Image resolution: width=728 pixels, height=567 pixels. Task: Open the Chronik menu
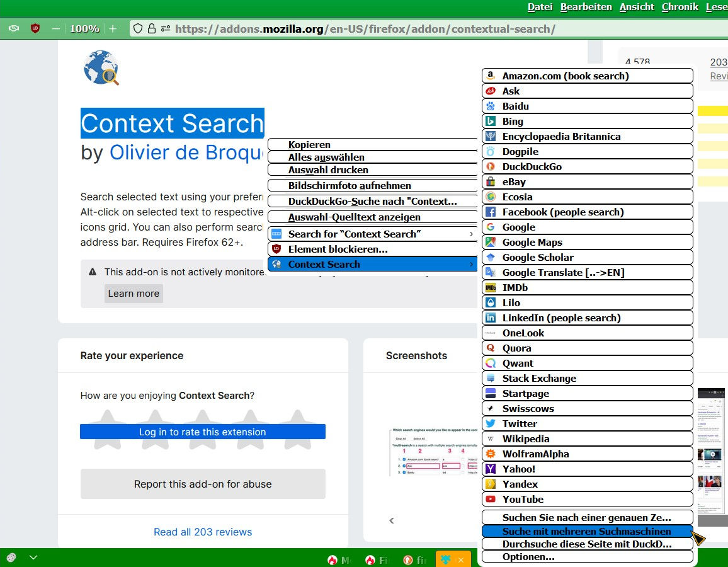pos(680,7)
